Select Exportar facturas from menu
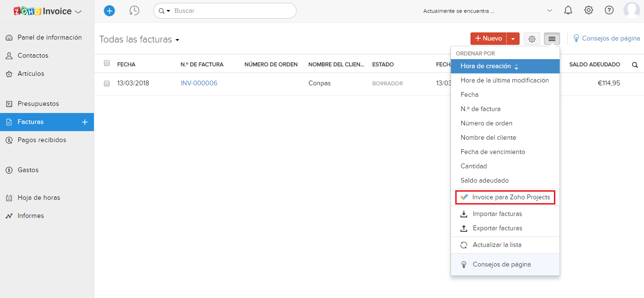Screen dimensions: 644x298 (497, 228)
